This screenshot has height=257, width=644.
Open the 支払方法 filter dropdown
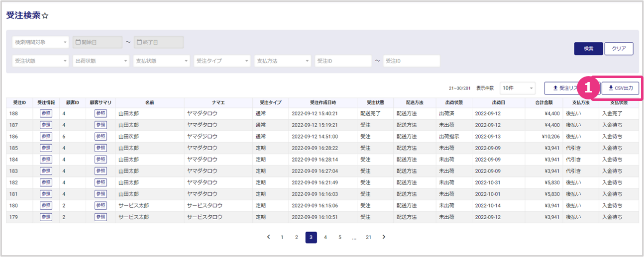pyautogui.click(x=283, y=61)
